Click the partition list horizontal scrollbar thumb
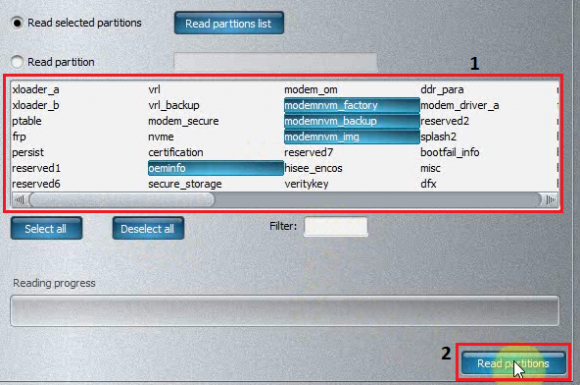 click(122, 200)
